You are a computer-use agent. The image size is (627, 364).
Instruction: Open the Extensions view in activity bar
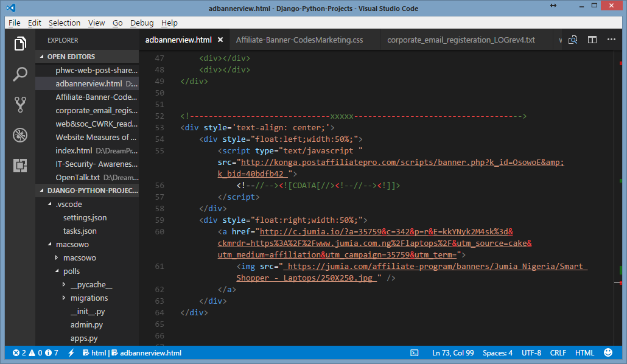[20, 165]
